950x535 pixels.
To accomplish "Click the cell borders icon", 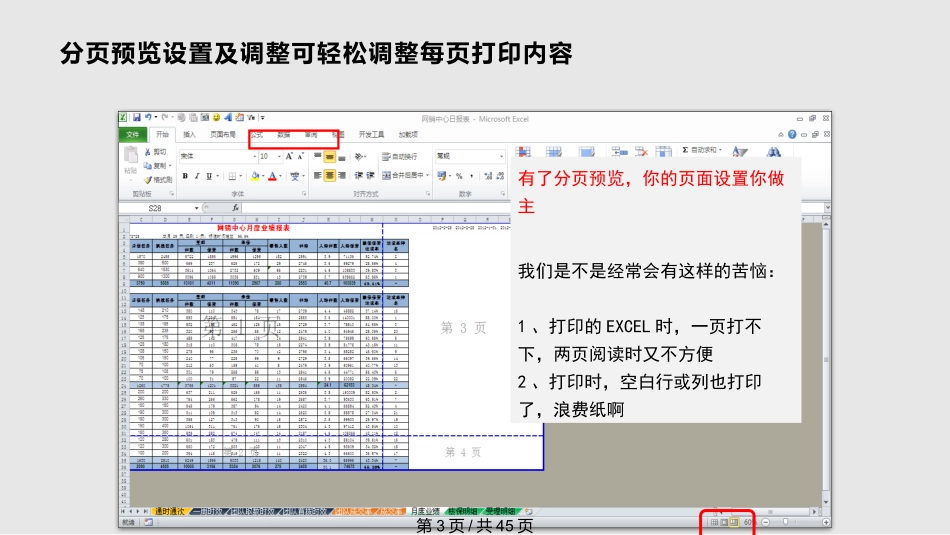I will coord(231,176).
